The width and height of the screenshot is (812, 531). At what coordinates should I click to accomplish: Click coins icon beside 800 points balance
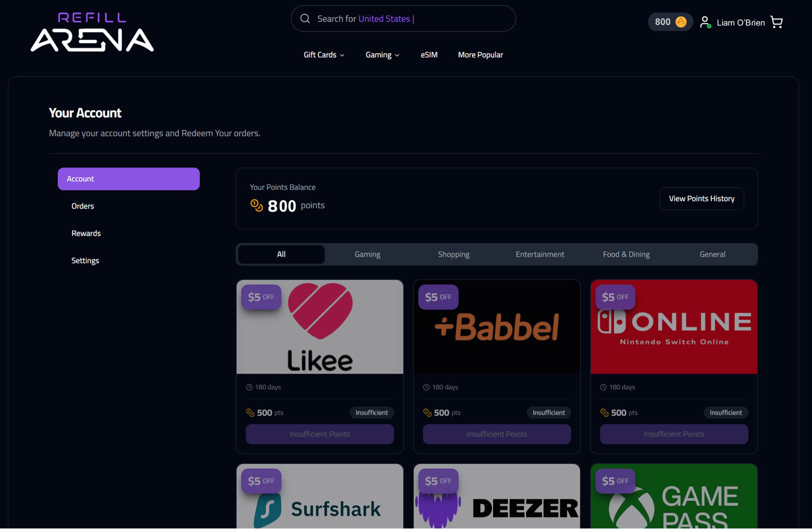pos(257,206)
